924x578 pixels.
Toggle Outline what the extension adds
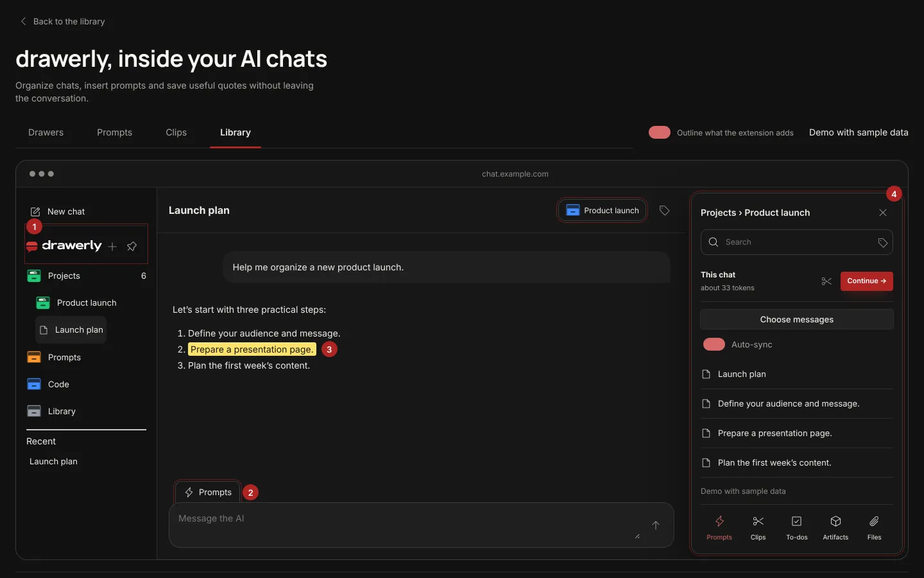pos(660,132)
